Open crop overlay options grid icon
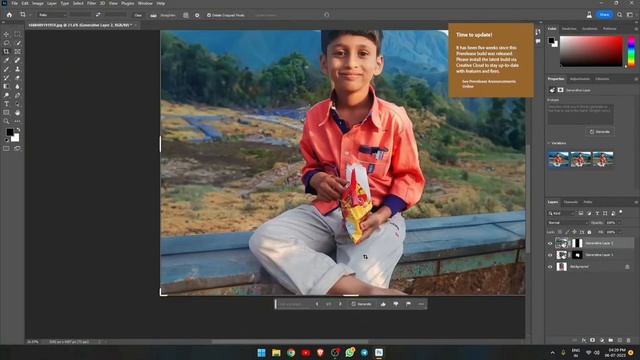Viewport: 640px width, 360px height. 186,15
